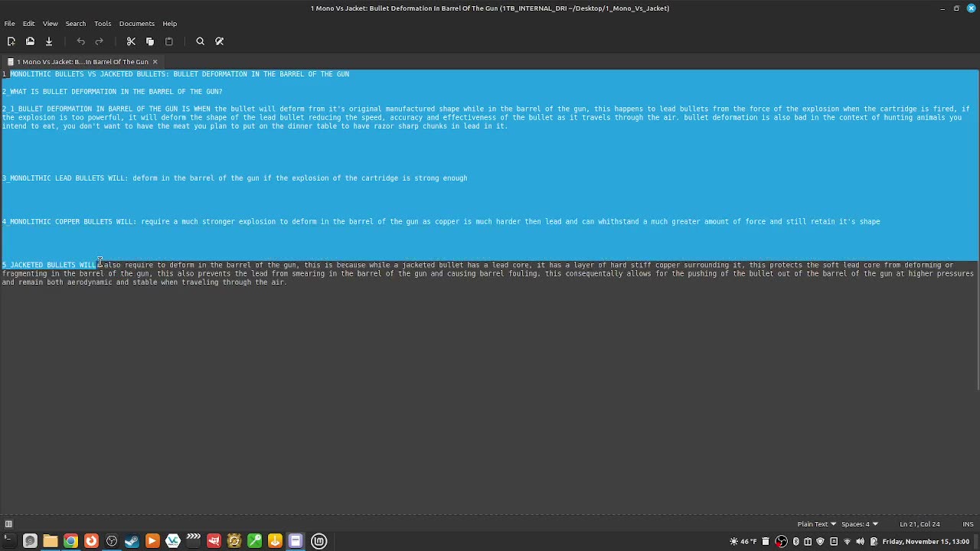Close the '1 Mono Vs Jacket' document tab
Screen dimensions: 980x551
click(x=155, y=62)
